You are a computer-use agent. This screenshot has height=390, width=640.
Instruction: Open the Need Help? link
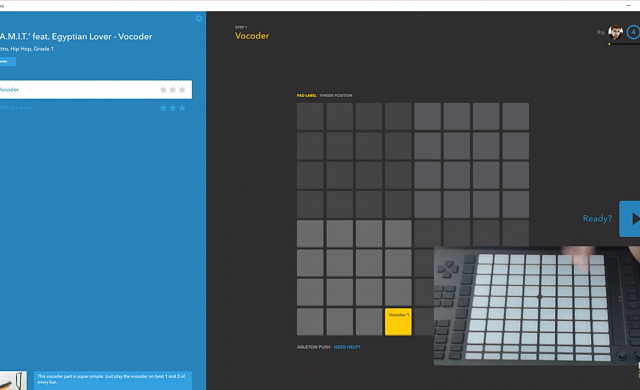347,347
